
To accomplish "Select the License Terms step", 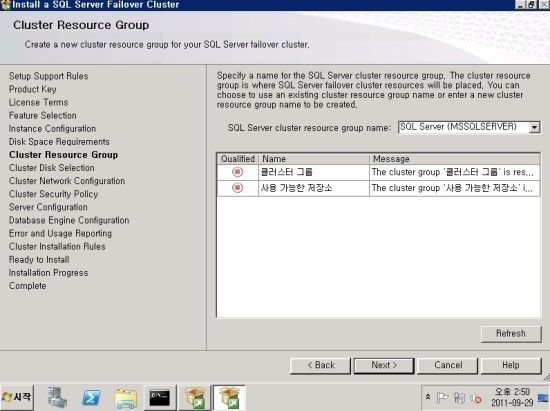I will coord(39,102).
